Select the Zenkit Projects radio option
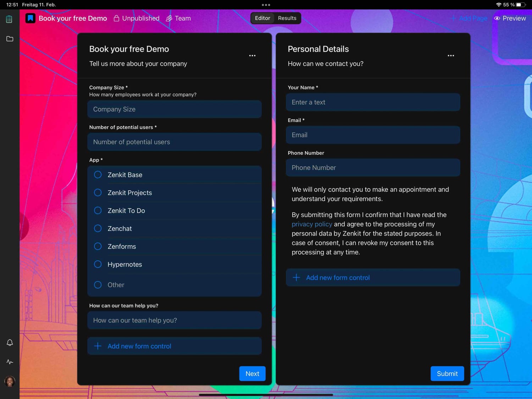 98,193
